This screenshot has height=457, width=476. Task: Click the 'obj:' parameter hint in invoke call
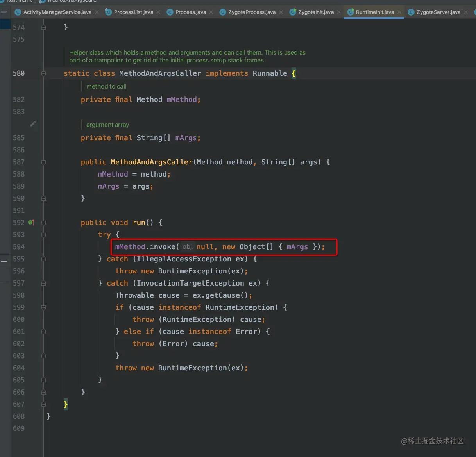[x=188, y=247]
